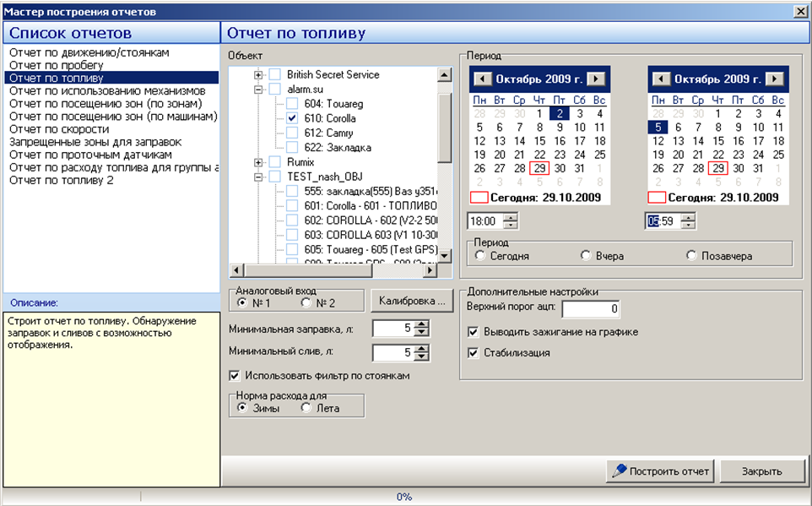Expand the Rumix tree node

click(x=258, y=162)
